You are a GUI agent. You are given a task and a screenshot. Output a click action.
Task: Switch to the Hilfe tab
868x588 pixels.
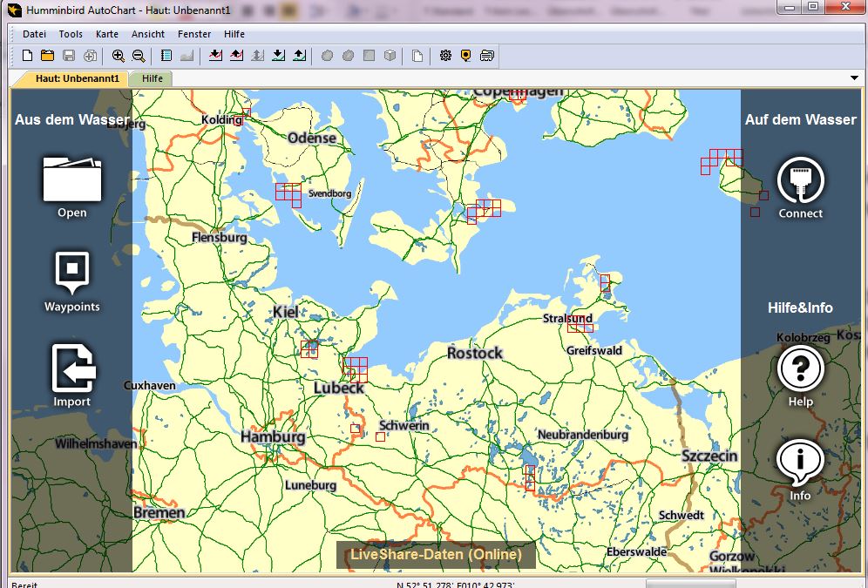point(153,78)
